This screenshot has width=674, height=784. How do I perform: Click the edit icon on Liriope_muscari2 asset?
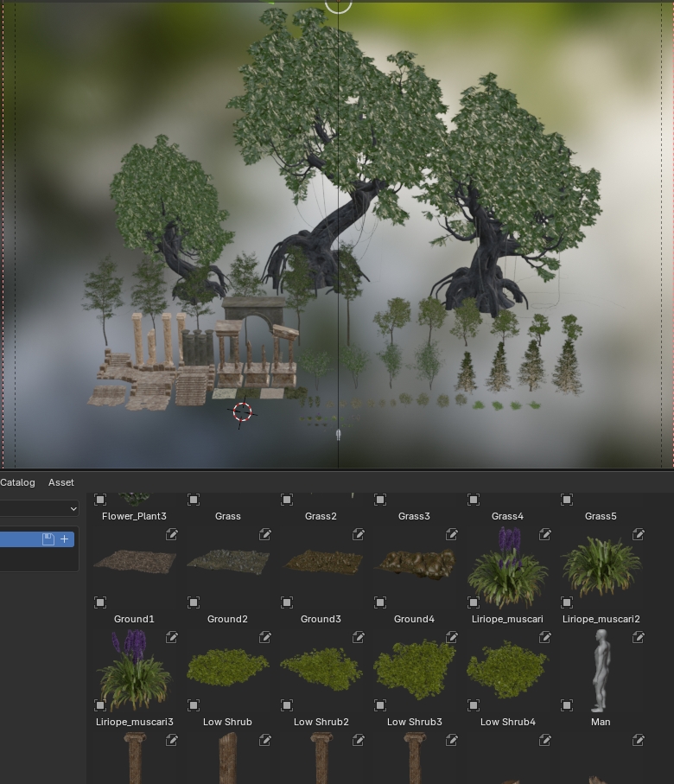pos(639,534)
